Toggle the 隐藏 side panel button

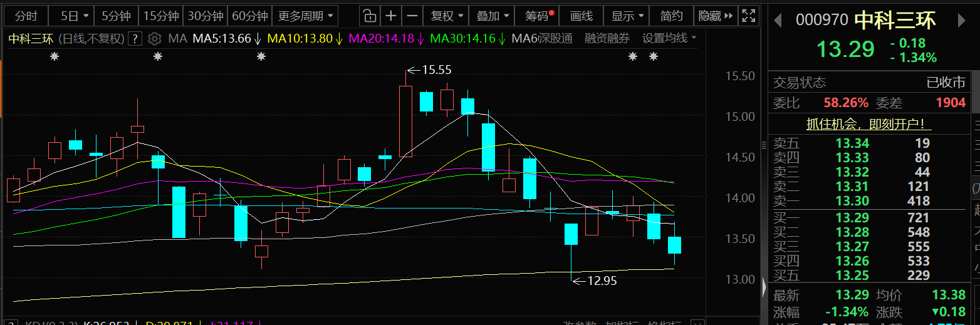tap(714, 16)
